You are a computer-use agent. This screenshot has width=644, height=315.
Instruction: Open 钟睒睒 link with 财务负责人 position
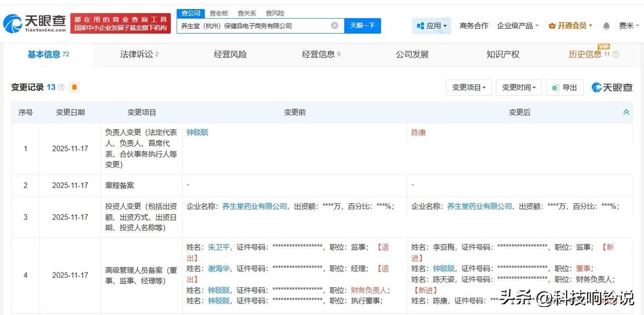tap(219, 290)
